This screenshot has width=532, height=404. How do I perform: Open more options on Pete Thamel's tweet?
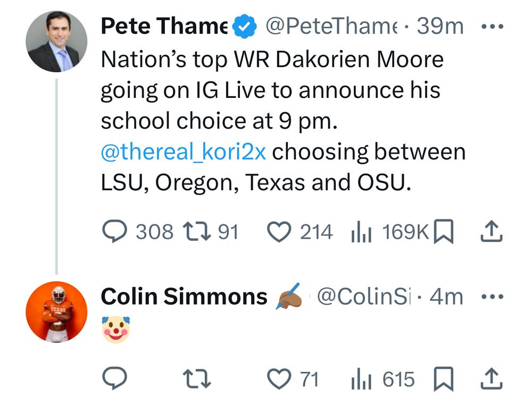(492, 26)
